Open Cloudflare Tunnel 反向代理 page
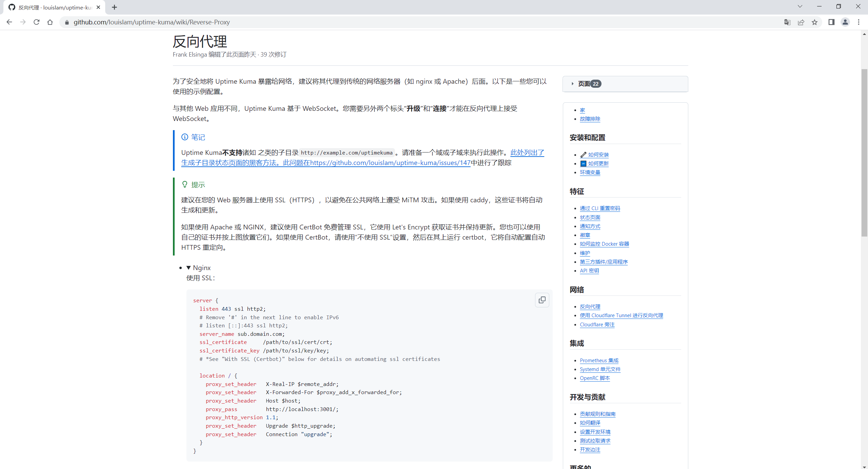The width and height of the screenshot is (868, 469). (x=621, y=315)
